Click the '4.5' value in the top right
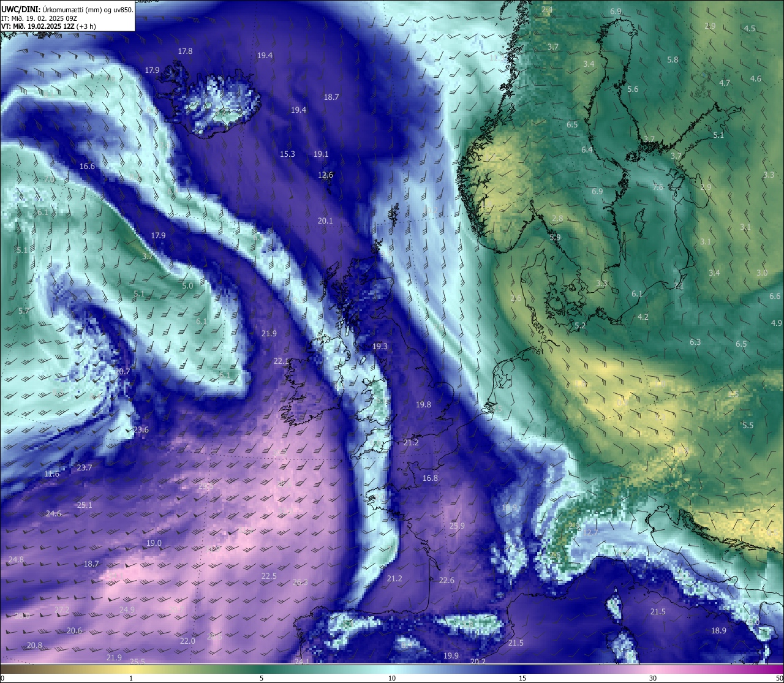784x683 pixels. tap(750, 29)
